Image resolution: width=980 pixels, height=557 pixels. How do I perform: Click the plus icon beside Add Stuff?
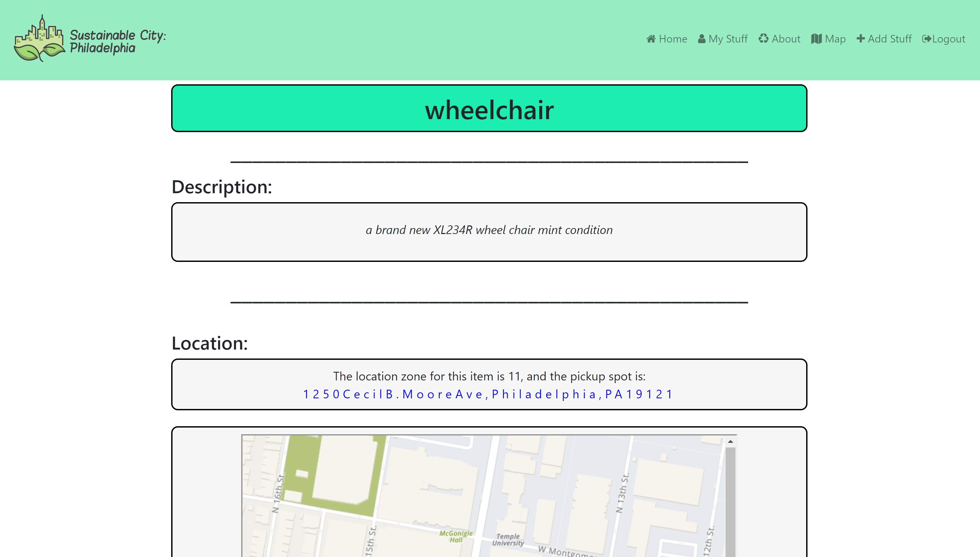click(x=861, y=39)
